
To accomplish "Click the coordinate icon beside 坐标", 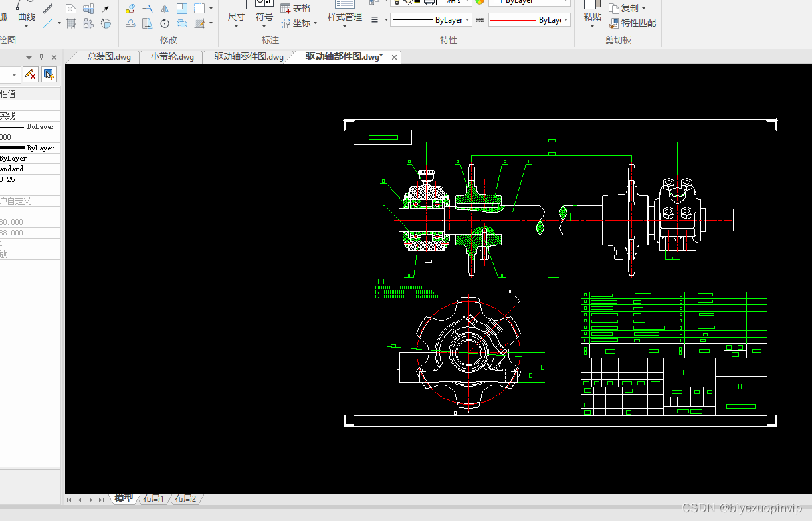I will [x=286, y=23].
